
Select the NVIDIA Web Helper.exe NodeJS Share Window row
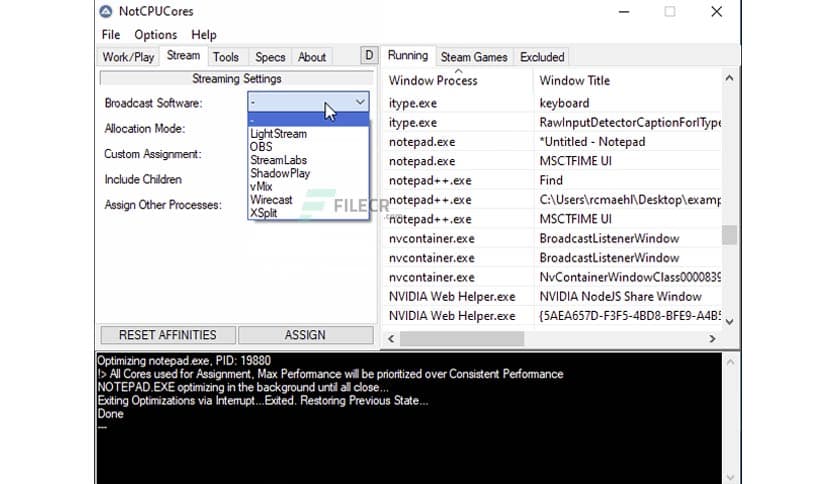pyautogui.click(x=552, y=296)
